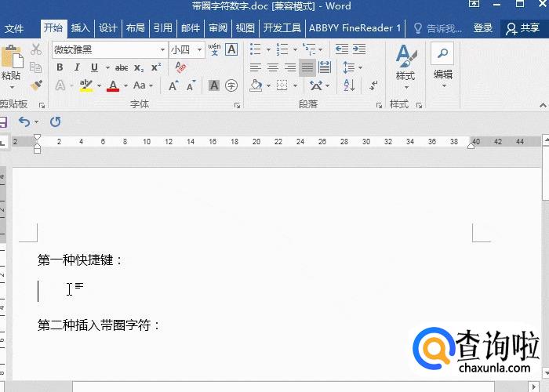Viewport: 549px width, 392px height.
Task: Toggle subscript formatting
Action: click(139, 68)
